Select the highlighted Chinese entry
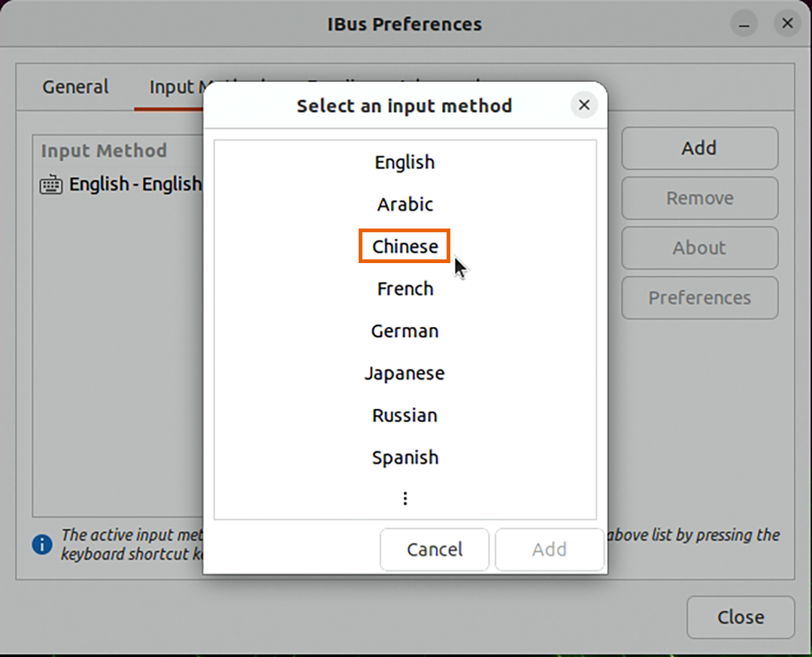This screenshot has height=657, width=812. click(404, 247)
